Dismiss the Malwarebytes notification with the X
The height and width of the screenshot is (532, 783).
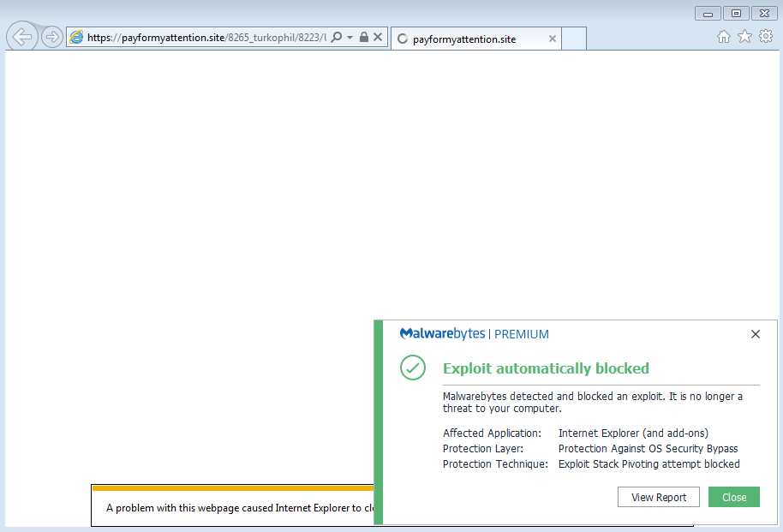tap(756, 334)
